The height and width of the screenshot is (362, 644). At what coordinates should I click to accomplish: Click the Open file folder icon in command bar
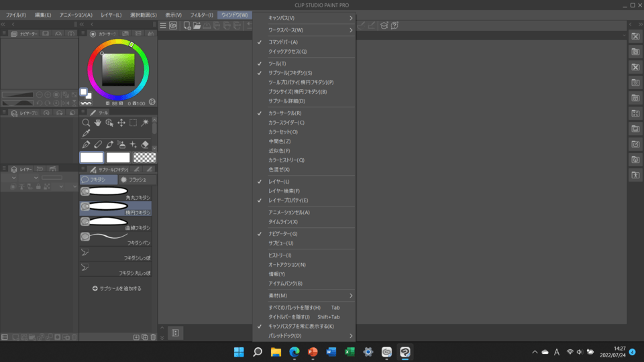(197, 25)
